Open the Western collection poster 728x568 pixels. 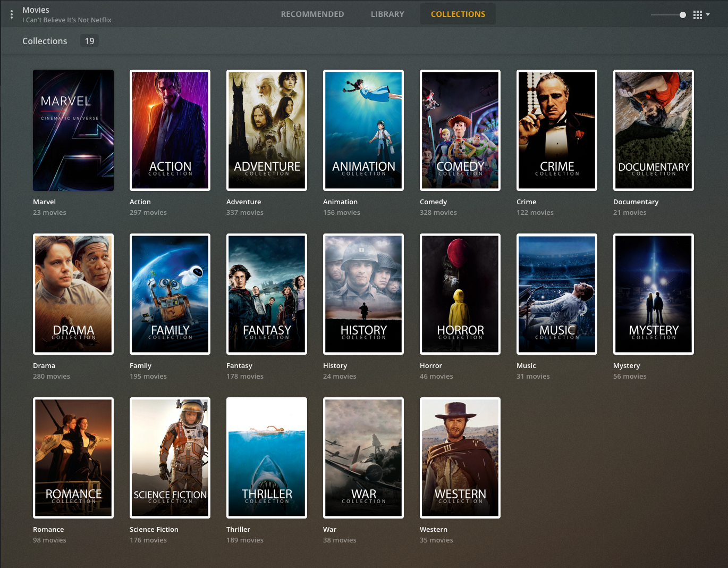click(460, 458)
